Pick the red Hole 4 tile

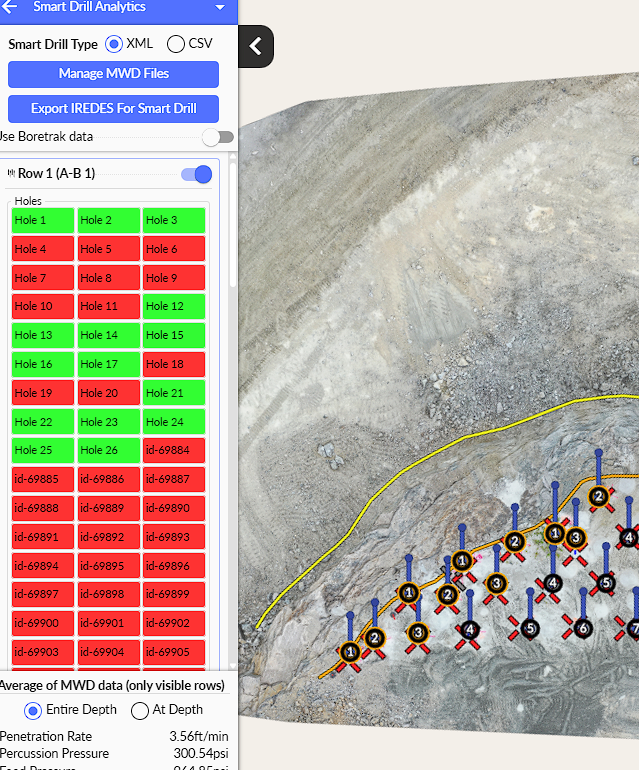[43, 249]
